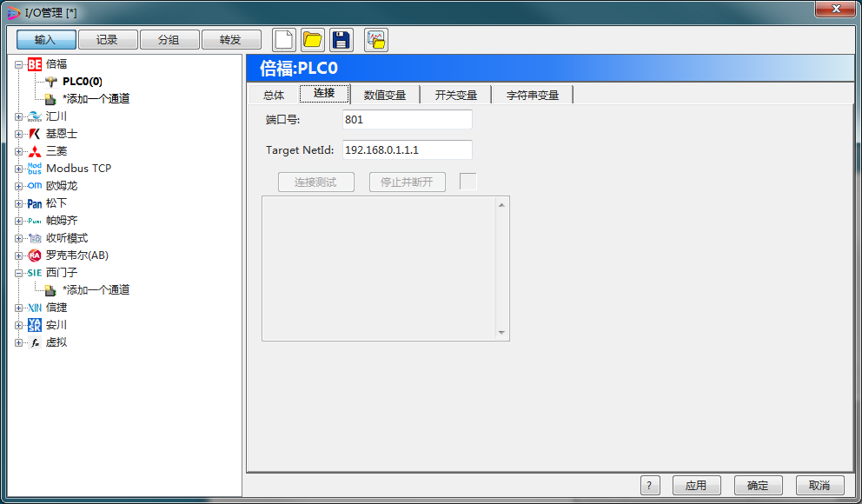Select *添加一个通道 under 倍福

pyautogui.click(x=96, y=99)
